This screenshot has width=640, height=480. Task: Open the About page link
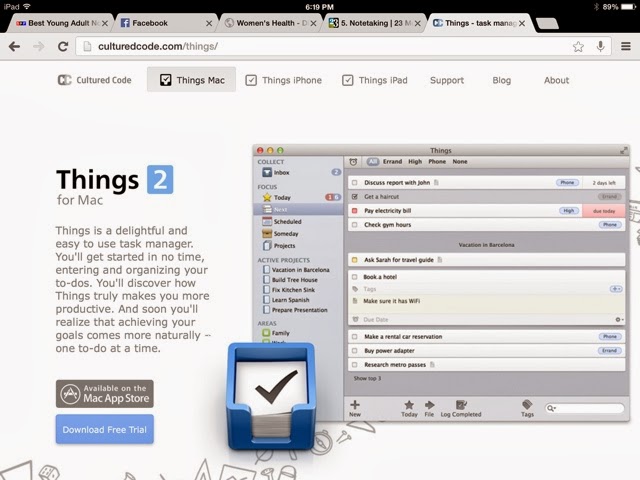(556, 80)
